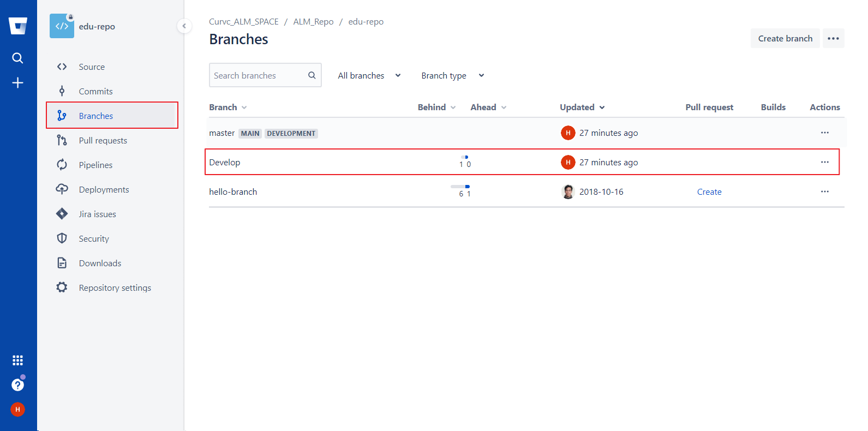868x431 pixels.
Task: Click ALM_Repo in the breadcrumb
Action: point(313,22)
